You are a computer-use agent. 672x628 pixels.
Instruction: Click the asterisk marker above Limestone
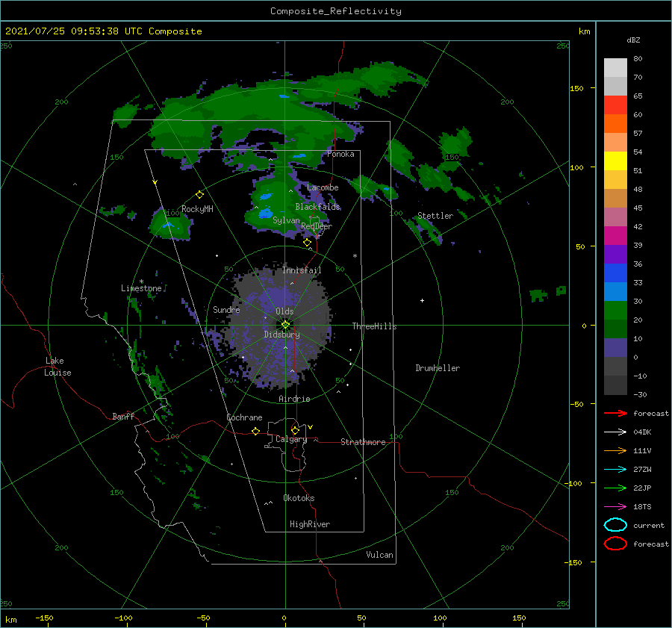click(141, 282)
